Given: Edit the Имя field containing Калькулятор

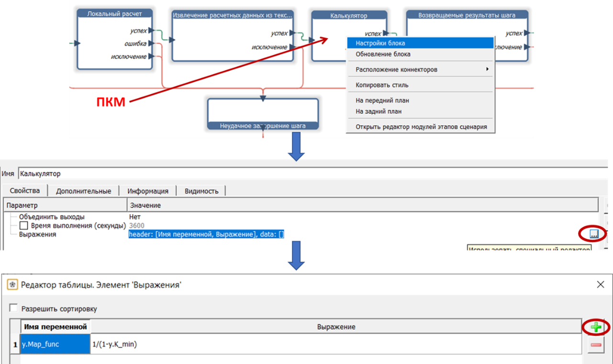Looking at the screenshot, I should pos(312,174).
